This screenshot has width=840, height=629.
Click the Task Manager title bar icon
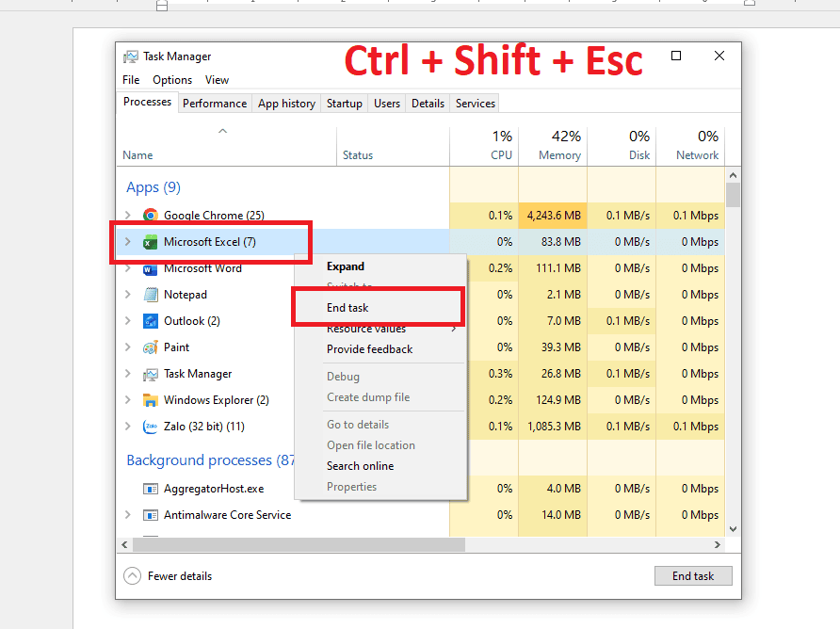click(x=131, y=56)
